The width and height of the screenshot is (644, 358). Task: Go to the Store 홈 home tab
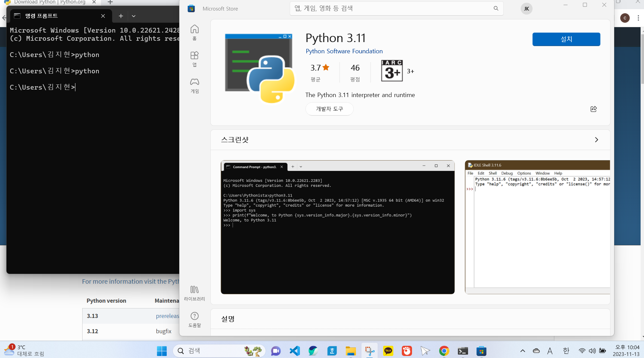pyautogui.click(x=195, y=33)
